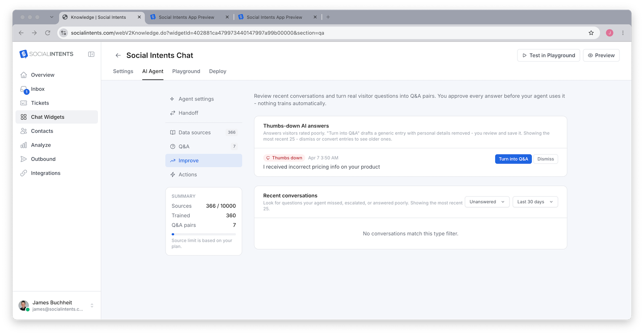Reload the page
Viewport: 644px width, 335px height.
[48, 33]
